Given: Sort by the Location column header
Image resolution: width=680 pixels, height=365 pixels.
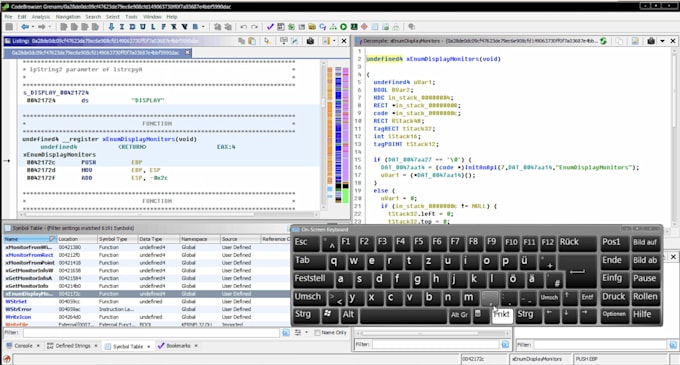Looking at the screenshot, I should (77, 239).
